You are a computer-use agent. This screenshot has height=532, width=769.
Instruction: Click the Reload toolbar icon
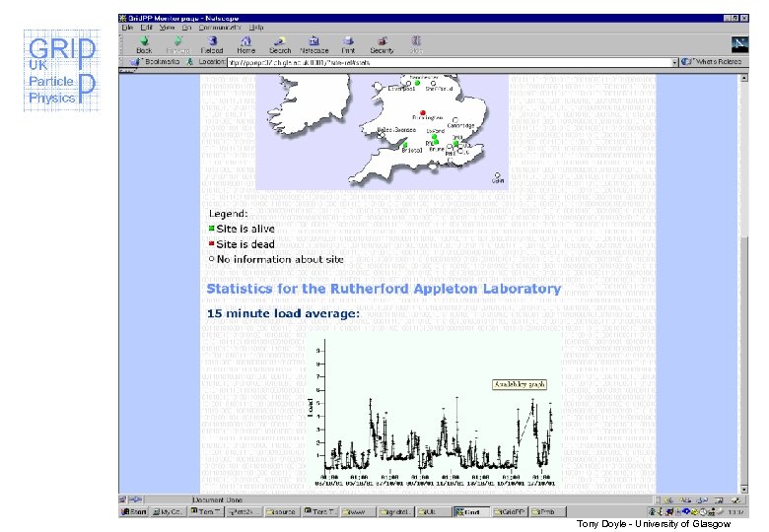(x=212, y=43)
